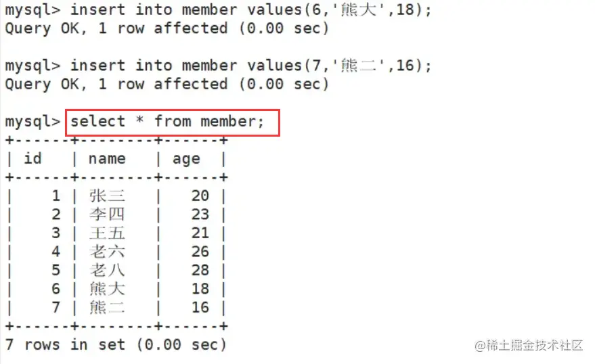Select the name cell 张三
Viewport: 595px width, 364px height.
[107, 196]
